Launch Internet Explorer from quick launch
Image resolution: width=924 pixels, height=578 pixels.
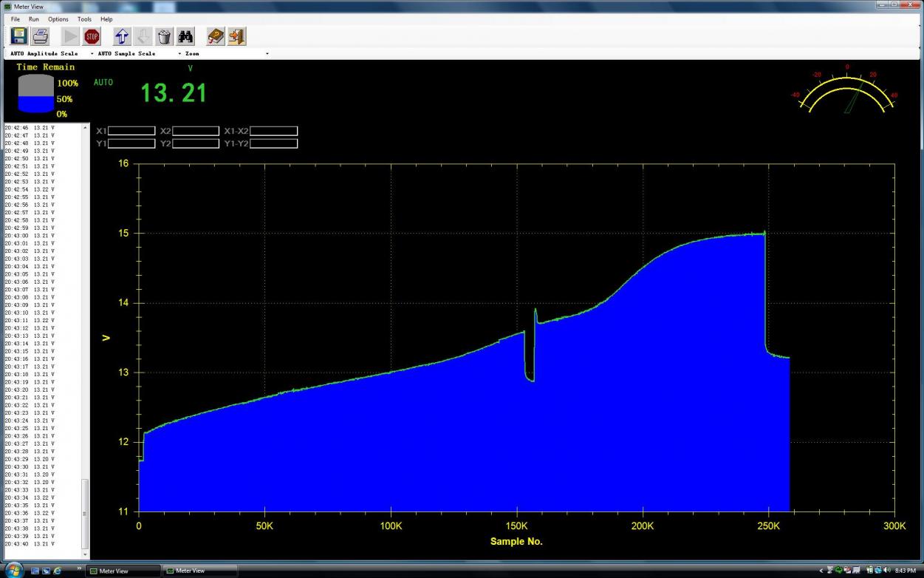coord(58,571)
